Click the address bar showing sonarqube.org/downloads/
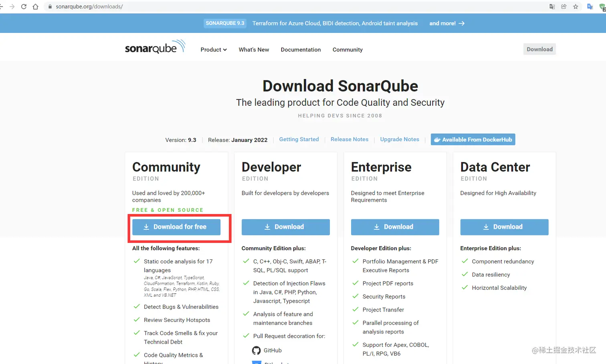Screen dimensions: 606x364 [297, 6]
